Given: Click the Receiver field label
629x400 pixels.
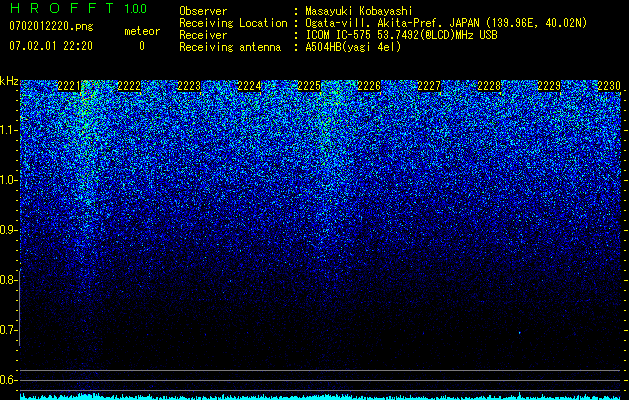Looking at the screenshot, I should 203,35.
